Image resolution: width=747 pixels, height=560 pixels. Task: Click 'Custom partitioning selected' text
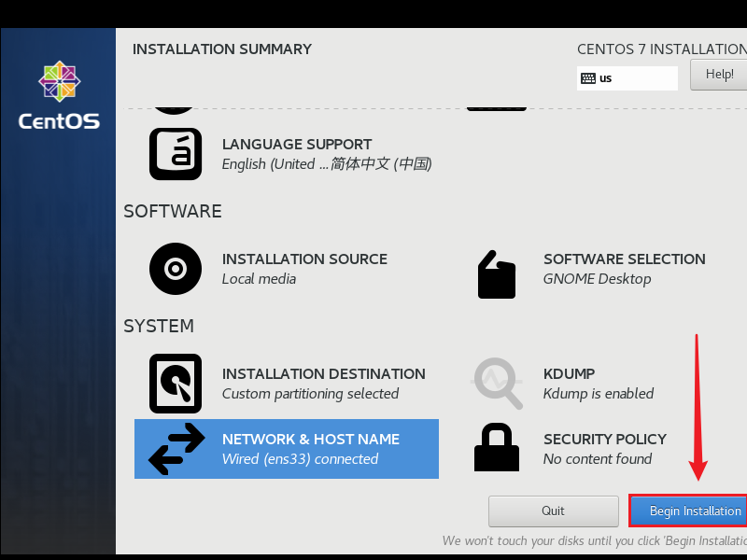point(310,394)
